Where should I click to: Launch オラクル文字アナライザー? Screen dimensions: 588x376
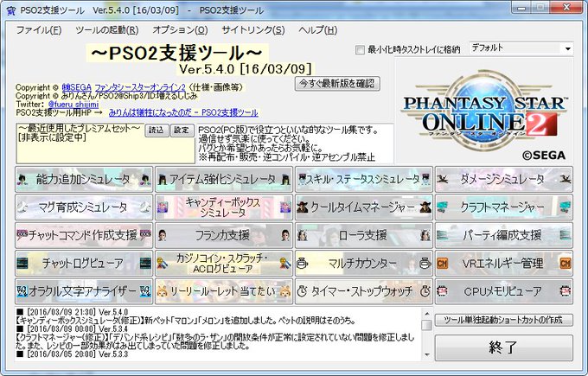tap(84, 291)
